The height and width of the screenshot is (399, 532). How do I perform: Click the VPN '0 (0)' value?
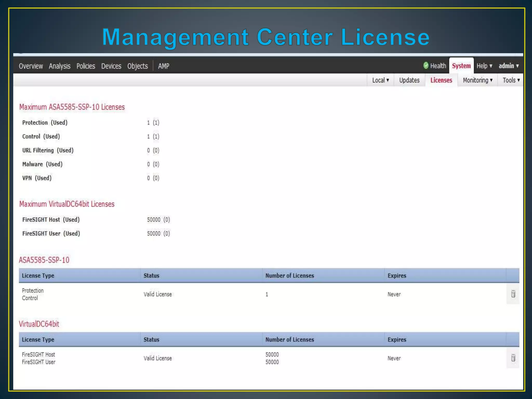pos(153,178)
